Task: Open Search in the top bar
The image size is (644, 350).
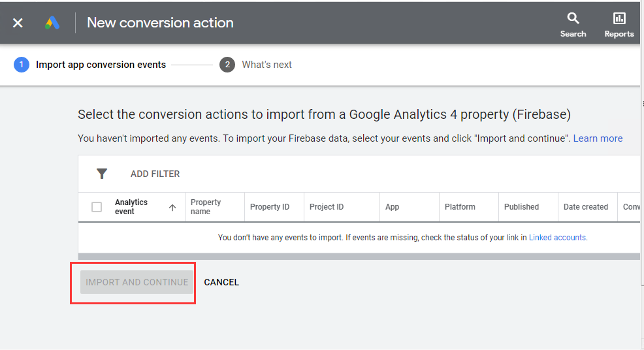Action: pos(573,25)
